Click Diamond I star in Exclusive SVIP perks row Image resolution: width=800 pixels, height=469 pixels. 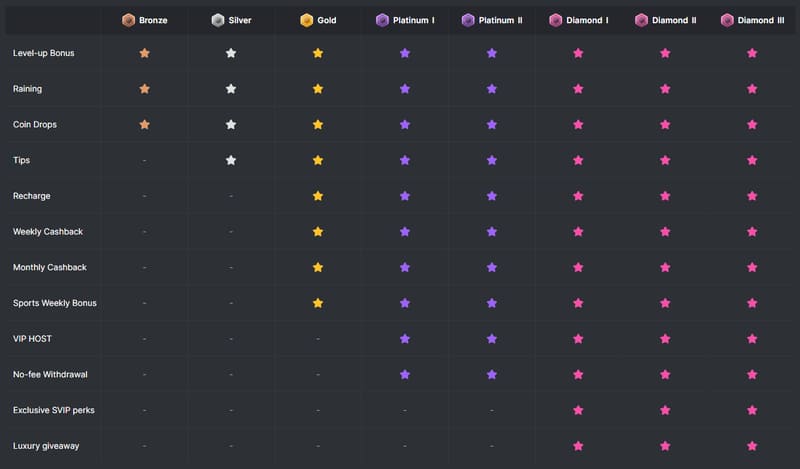pos(578,410)
